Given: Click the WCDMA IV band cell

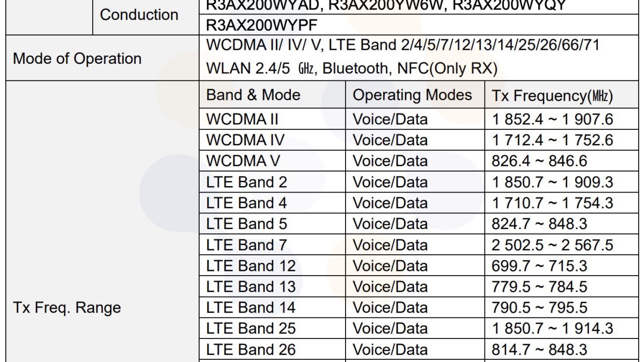Looking at the screenshot, I should pos(245,140).
